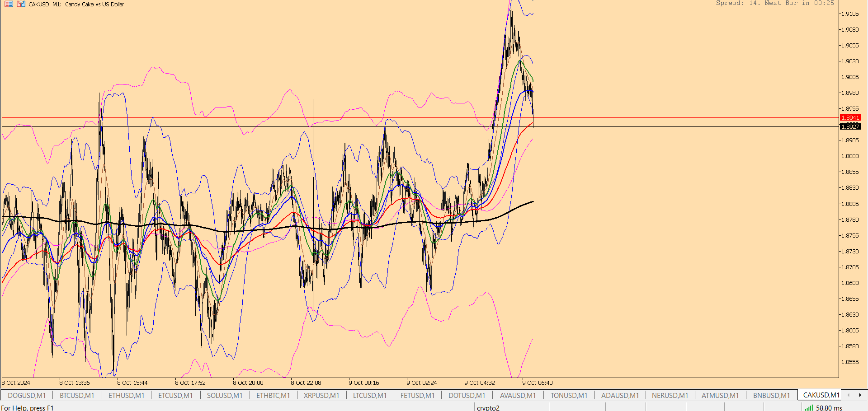Select the DOGUSD,M1 tab
Screen dimensions: 868x411
(x=27, y=396)
